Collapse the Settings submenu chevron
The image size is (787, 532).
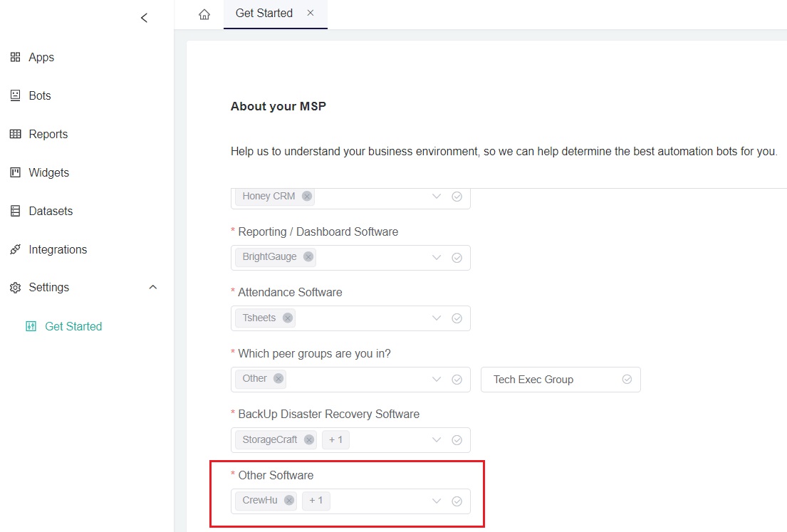152,287
